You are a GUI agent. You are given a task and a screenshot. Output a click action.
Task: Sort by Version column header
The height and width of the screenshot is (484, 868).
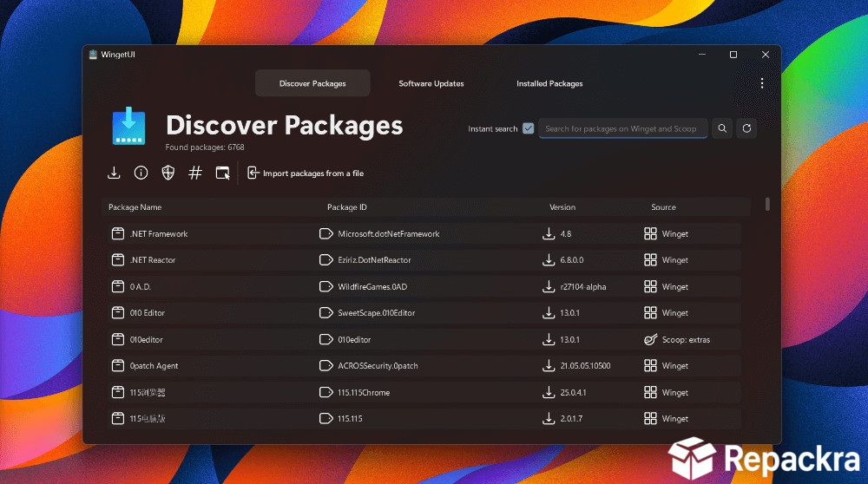(562, 207)
